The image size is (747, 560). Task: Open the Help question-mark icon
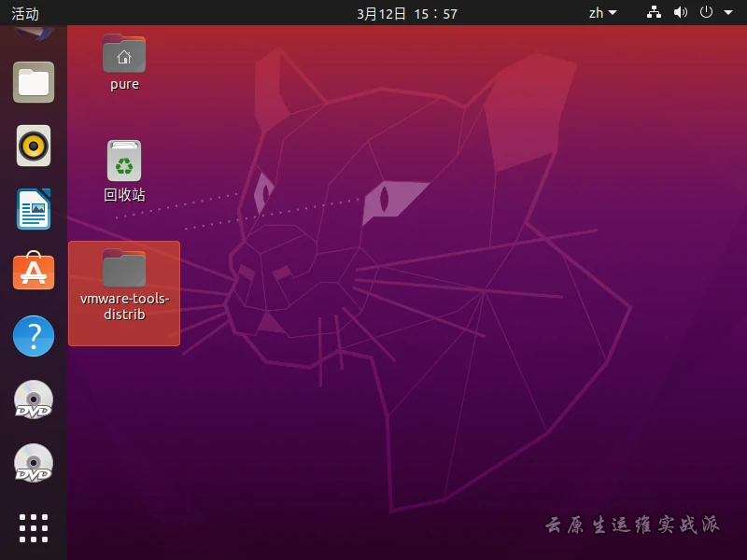(34, 336)
